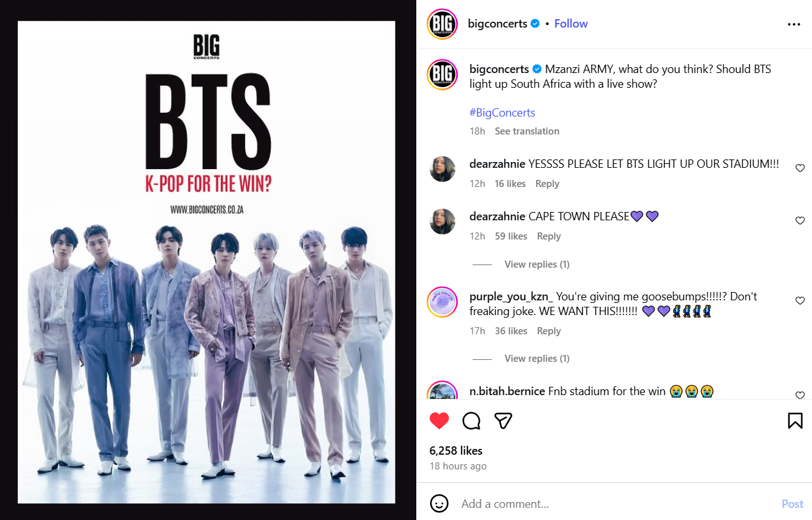
Task: Expand View replies under the purple_you_kzn_ comment
Action: [537, 358]
